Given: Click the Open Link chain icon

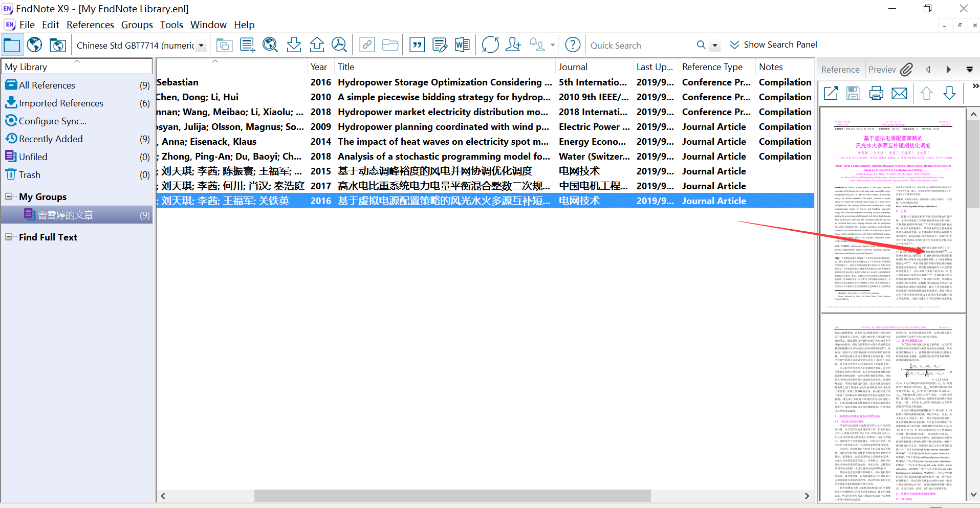Looking at the screenshot, I should 367,45.
